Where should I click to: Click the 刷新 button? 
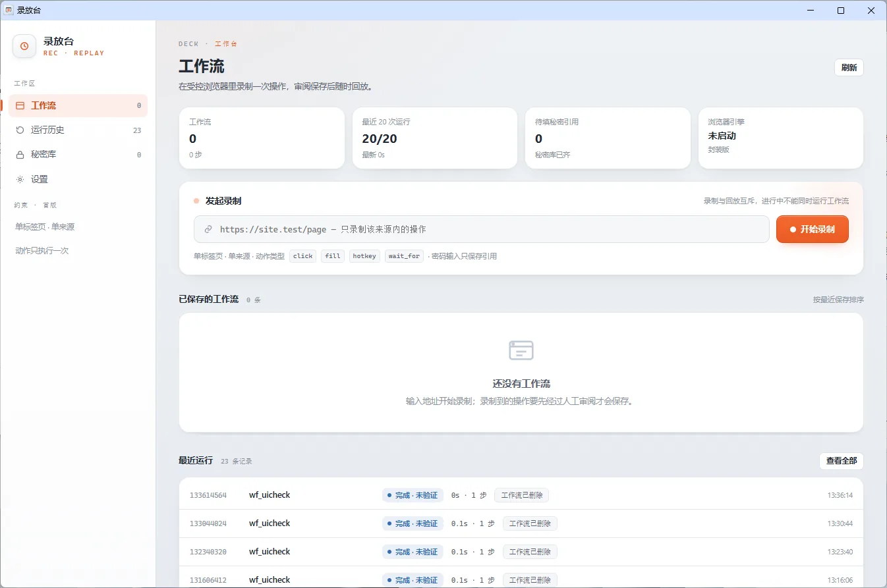849,67
